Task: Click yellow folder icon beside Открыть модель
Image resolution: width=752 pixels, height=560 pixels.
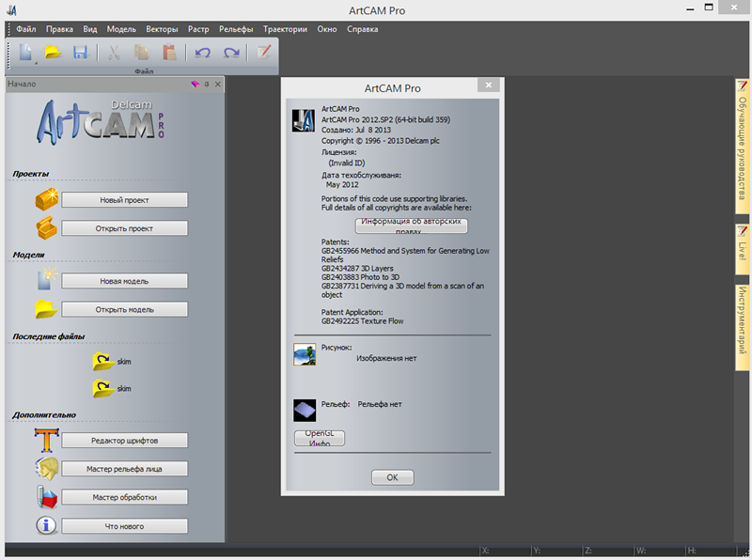Action: tap(46, 309)
